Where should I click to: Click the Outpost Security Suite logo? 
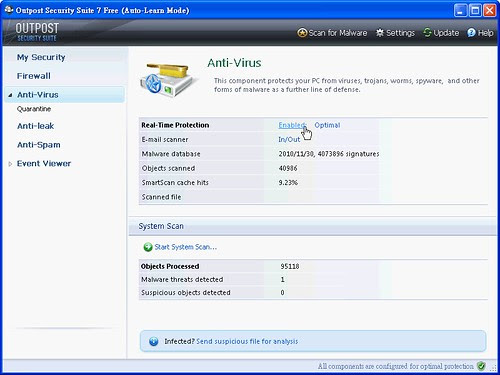pos(37,32)
